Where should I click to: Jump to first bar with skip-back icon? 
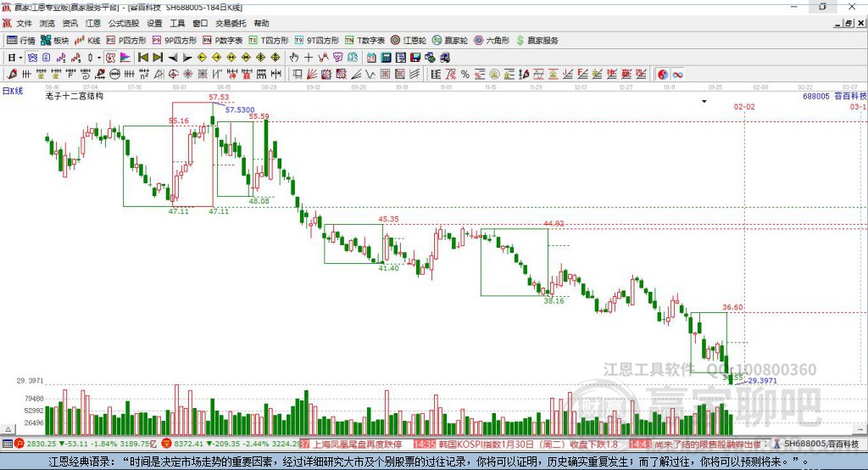click(x=142, y=57)
